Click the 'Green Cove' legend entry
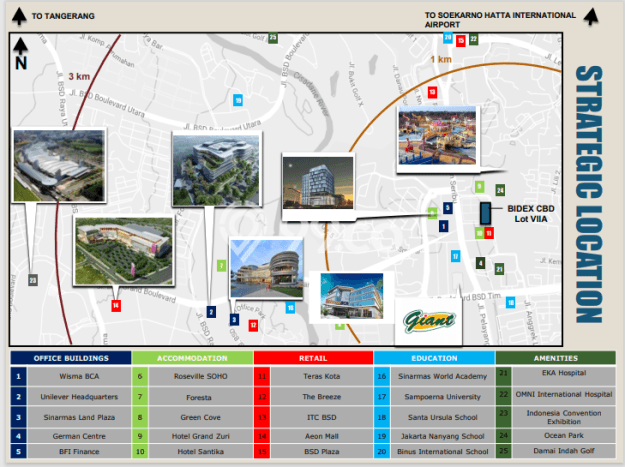 coord(200,417)
